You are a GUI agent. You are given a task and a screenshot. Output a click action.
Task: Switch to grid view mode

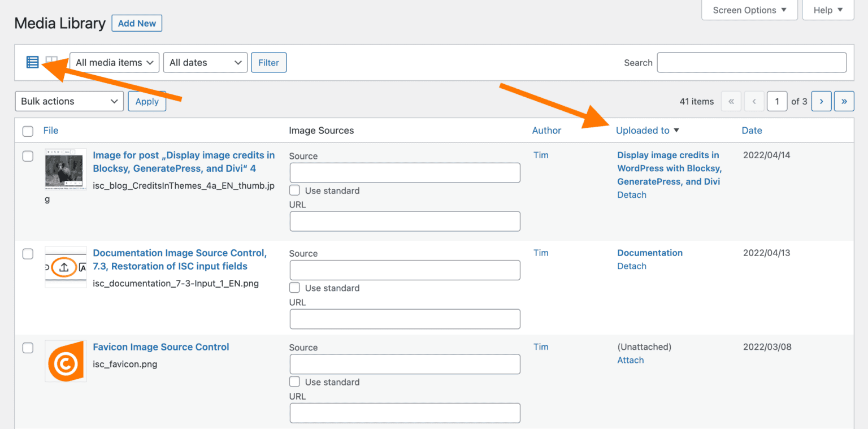click(x=51, y=62)
